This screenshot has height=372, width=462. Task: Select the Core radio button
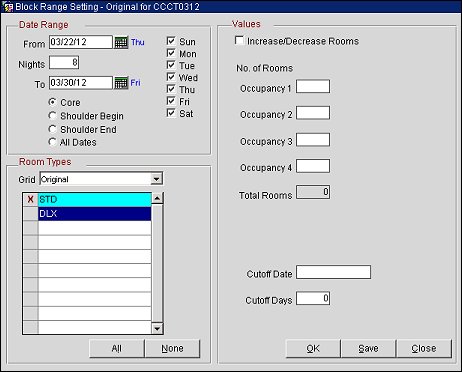52,102
